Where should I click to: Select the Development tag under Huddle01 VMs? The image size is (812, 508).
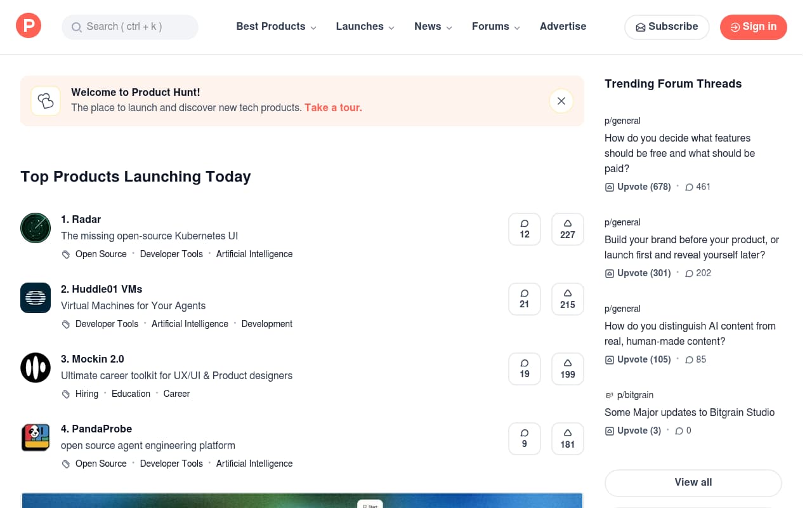267,324
